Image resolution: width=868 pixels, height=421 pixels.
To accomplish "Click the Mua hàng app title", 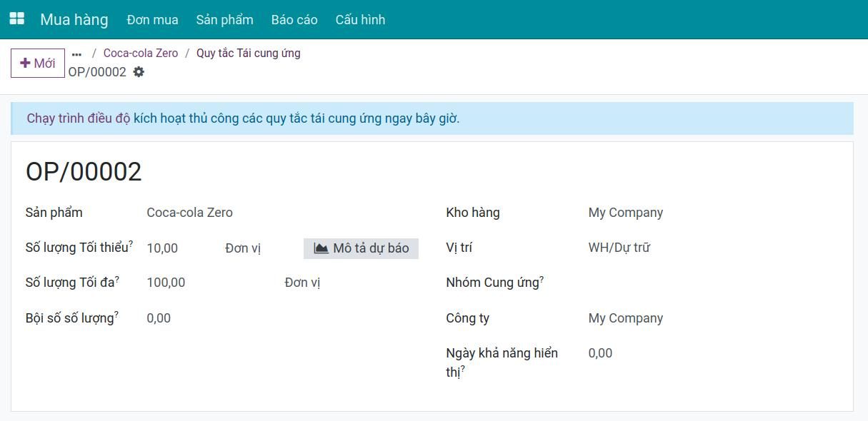I will tap(74, 19).
